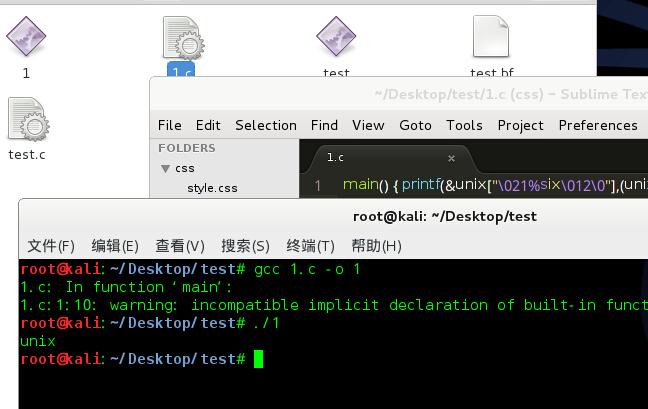Open terminal 帮助(H) menu

[x=376, y=245]
